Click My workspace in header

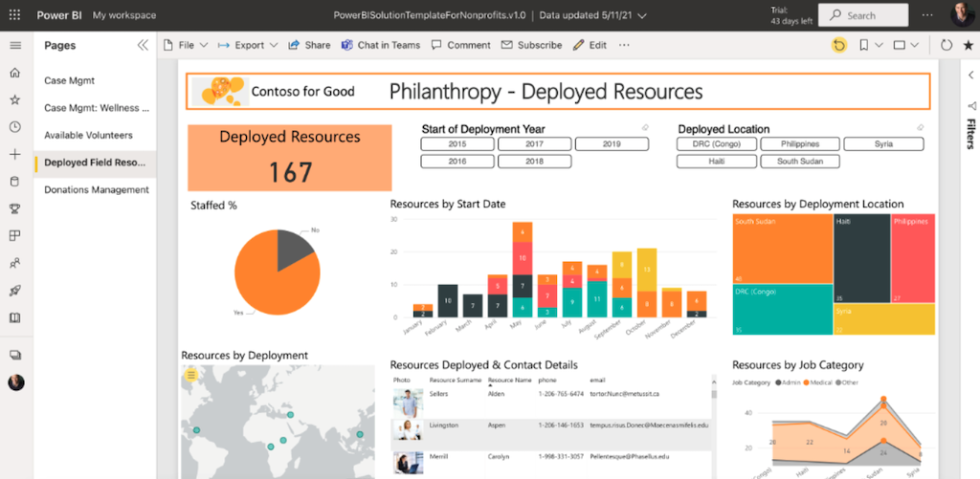tap(124, 15)
